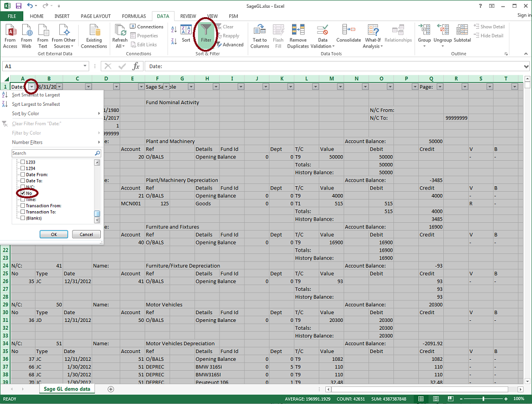Check the 'Transaction To:' filter checkbox

[x=23, y=212]
